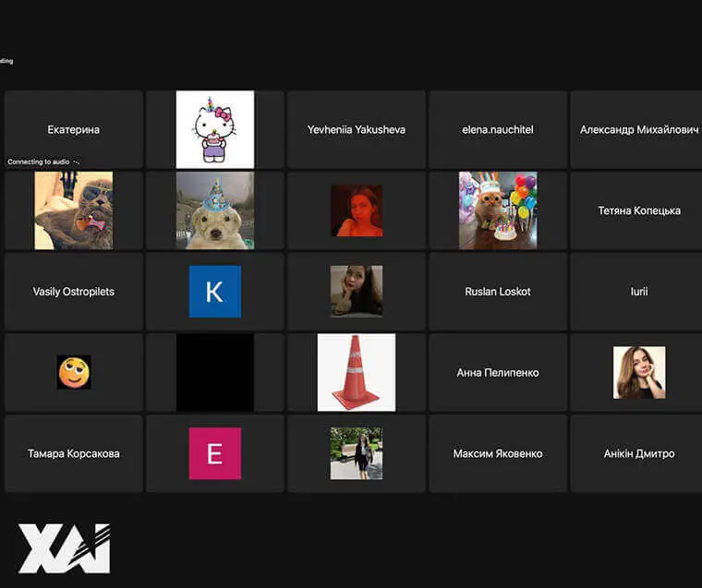Screen dimensions: 702x588
Task: Select the elena.nauchitel participant tile
Action: 497,129
